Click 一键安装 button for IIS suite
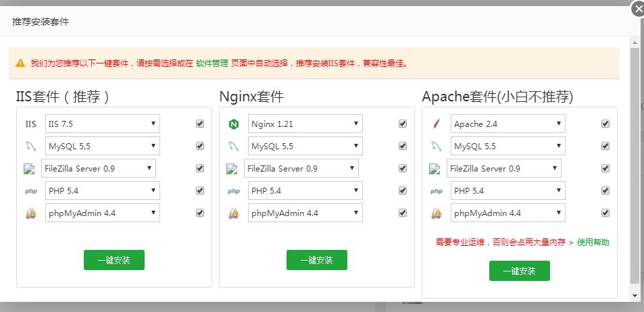 pos(114,260)
